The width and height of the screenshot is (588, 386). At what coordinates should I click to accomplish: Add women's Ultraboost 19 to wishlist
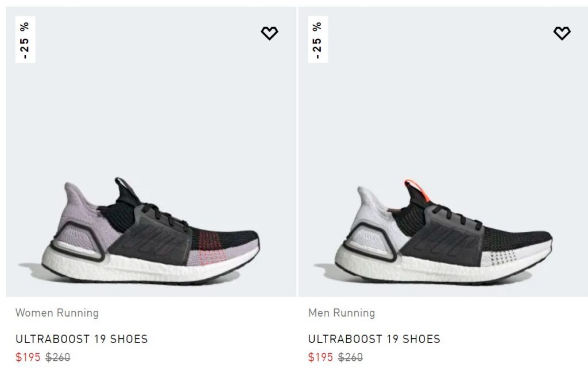coord(269,34)
